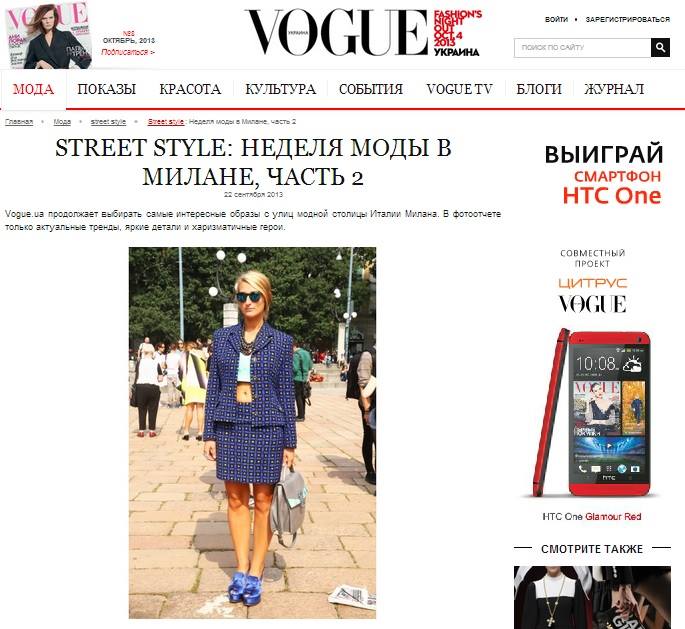This screenshot has width=685, height=629.
Task: Click the Войти login link
Action: pyautogui.click(x=556, y=20)
